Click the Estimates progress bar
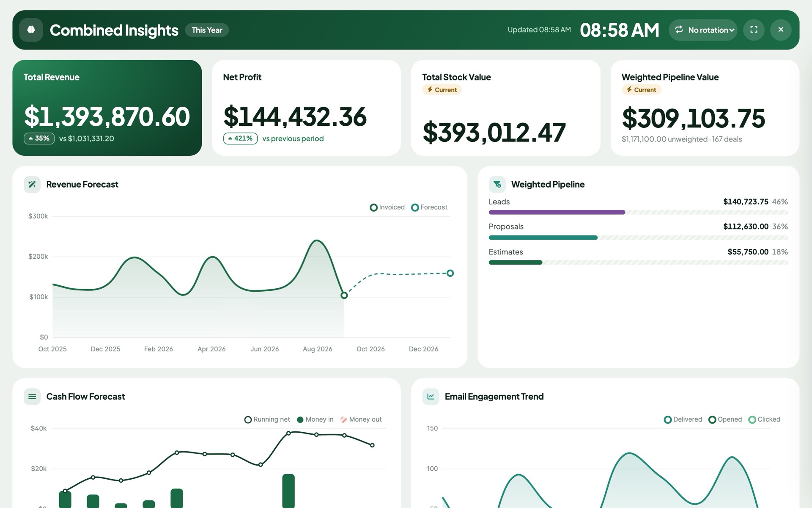812x508 pixels. tap(515, 262)
